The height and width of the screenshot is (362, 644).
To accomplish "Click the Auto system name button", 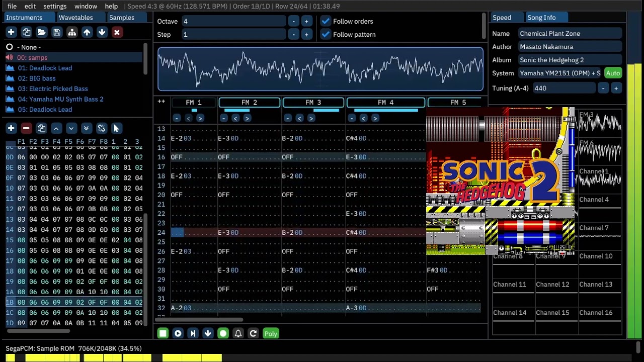I will [x=613, y=73].
